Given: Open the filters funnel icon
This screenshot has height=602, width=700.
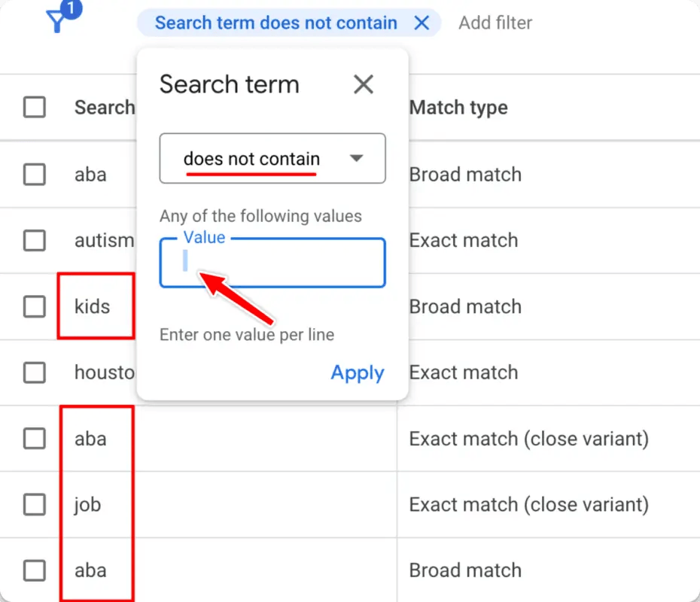Looking at the screenshot, I should pyautogui.click(x=56, y=23).
